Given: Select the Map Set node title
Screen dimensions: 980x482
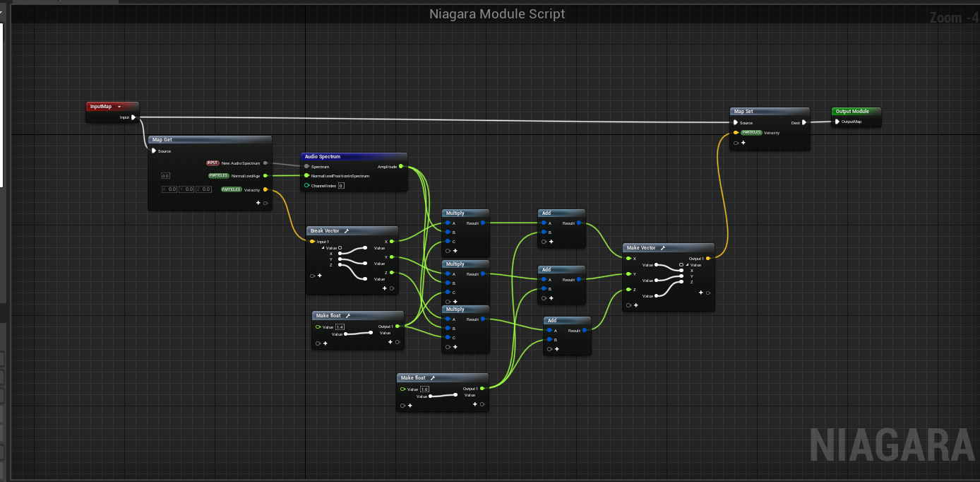Looking at the screenshot, I should coord(743,111).
